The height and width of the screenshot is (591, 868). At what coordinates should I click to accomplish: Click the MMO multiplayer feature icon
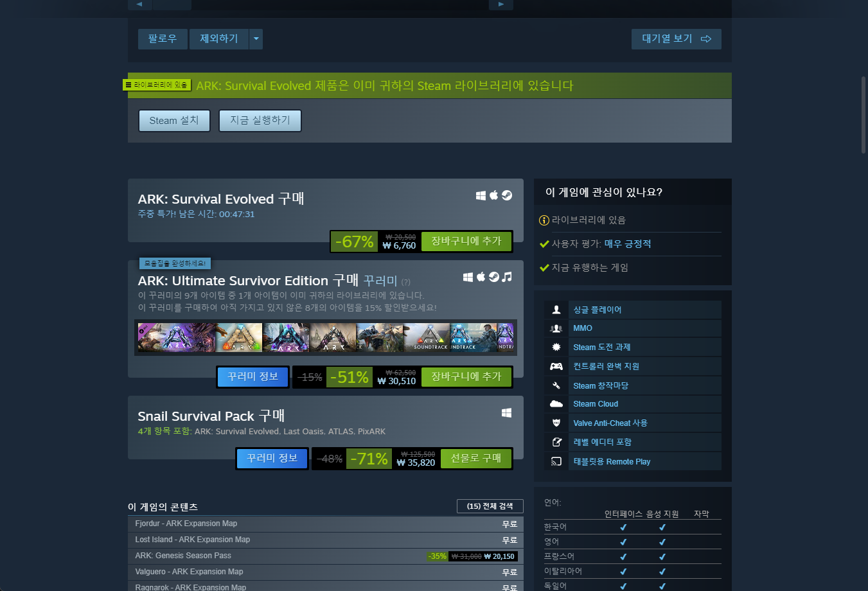[x=556, y=328]
